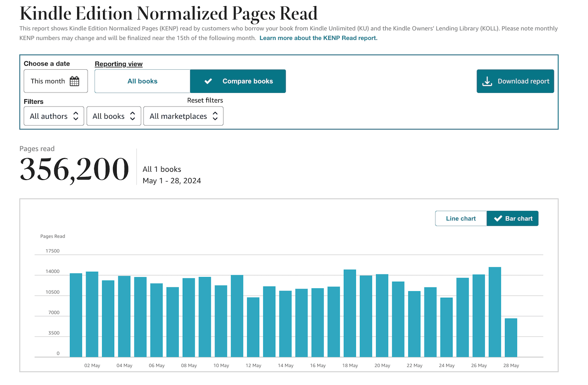
Task: Click the All 1 books text
Action: 162,169
